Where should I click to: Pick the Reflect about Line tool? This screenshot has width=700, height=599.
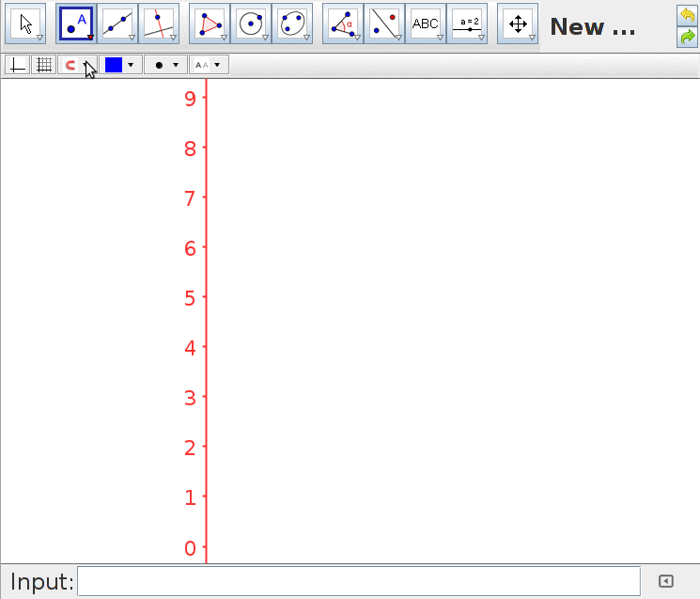click(383, 24)
